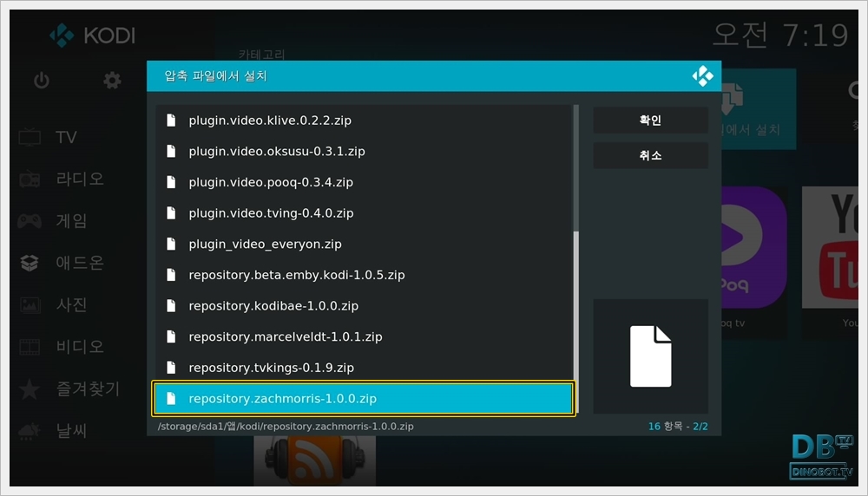The width and height of the screenshot is (868, 496).
Task: Select the gamepad icon beside 게임
Action: click(x=30, y=221)
